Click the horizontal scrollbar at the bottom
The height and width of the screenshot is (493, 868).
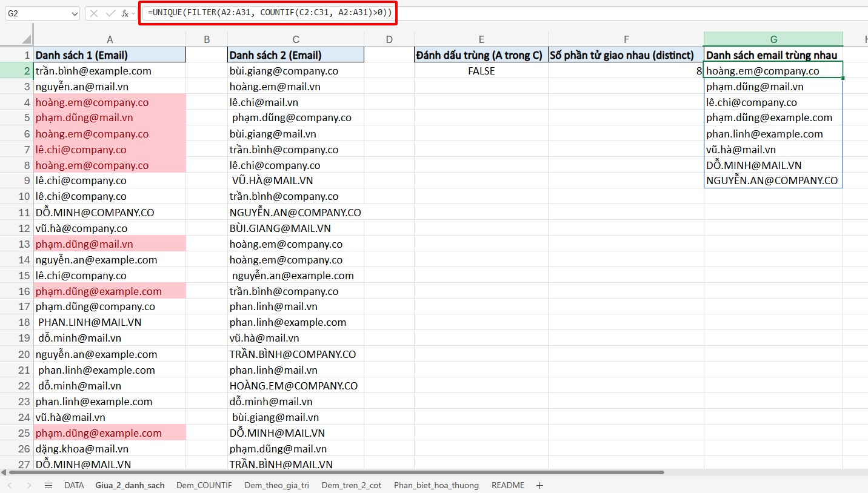pos(333,472)
